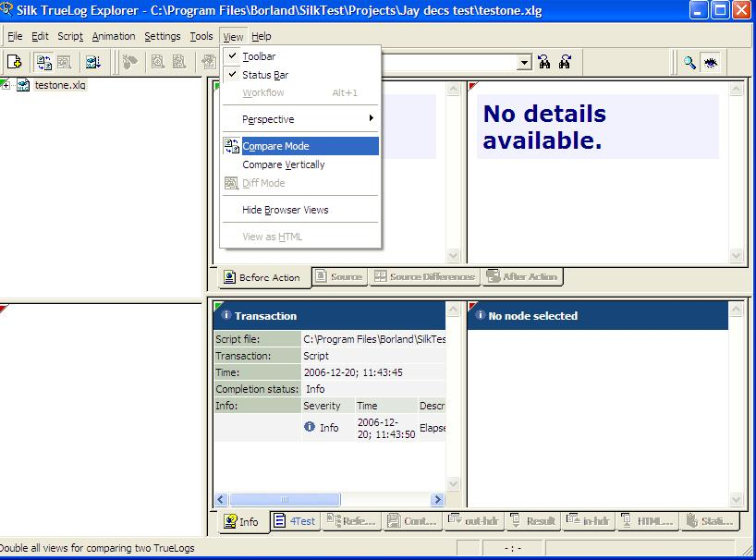Click the Compare Mode menu entry icon
This screenshot has height=560, width=756.
click(x=231, y=145)
